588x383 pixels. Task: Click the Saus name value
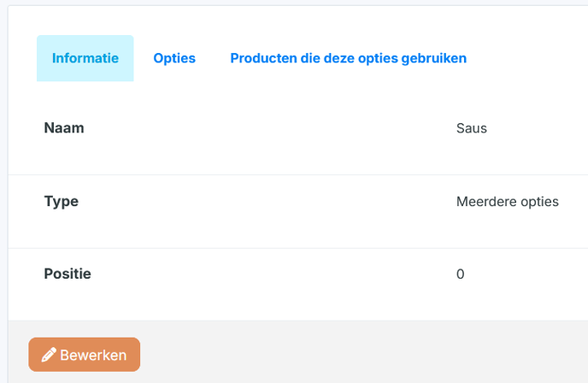click(472, 128)
